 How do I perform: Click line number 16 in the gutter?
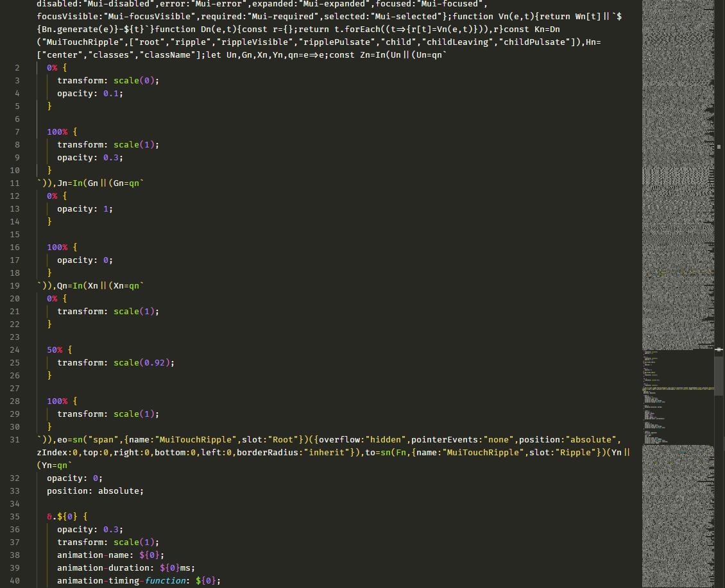[x=15, y=248]
